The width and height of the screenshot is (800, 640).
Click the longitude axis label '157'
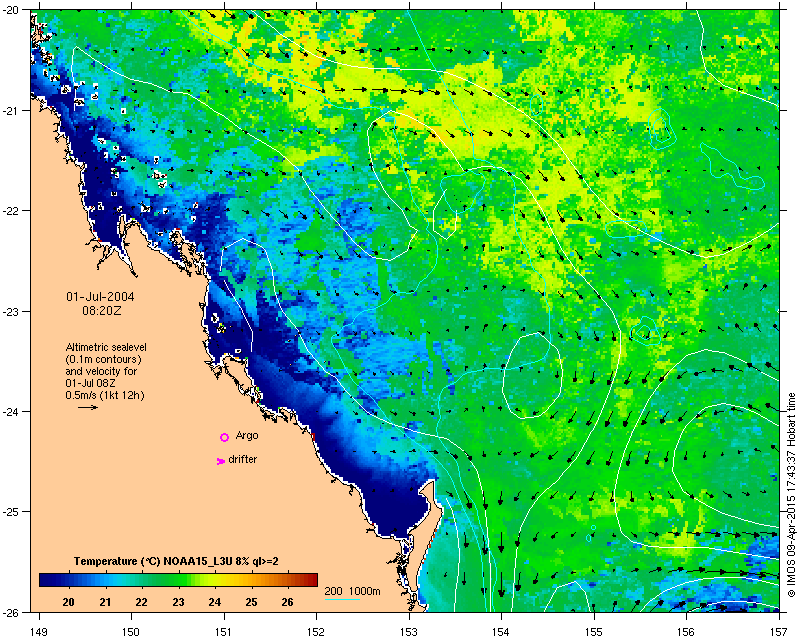tap(779, 632)
